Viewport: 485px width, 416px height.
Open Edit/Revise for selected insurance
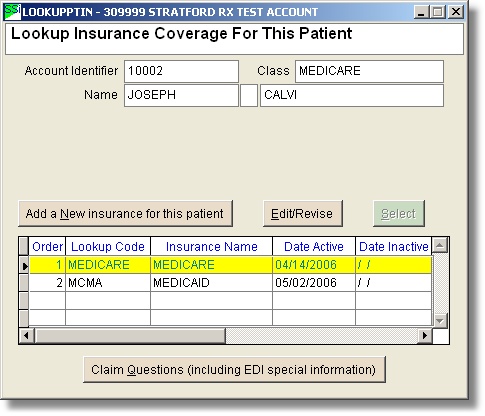click(303, 214)
